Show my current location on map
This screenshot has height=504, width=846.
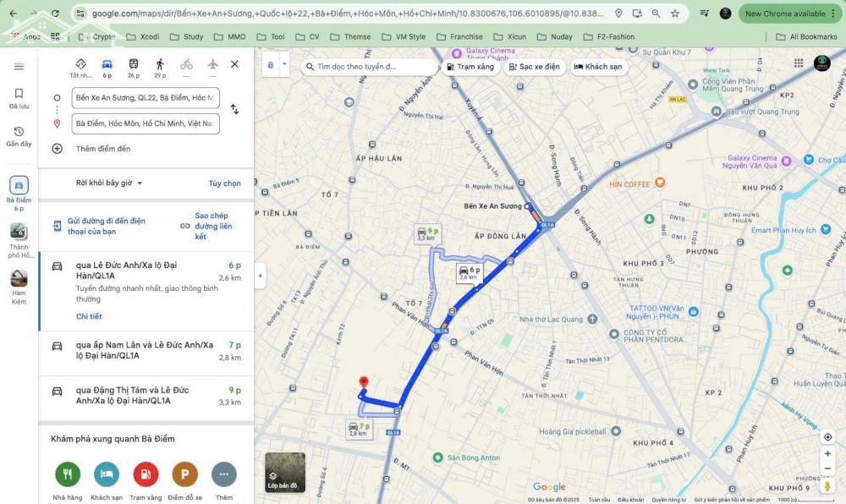pos(827,436)
